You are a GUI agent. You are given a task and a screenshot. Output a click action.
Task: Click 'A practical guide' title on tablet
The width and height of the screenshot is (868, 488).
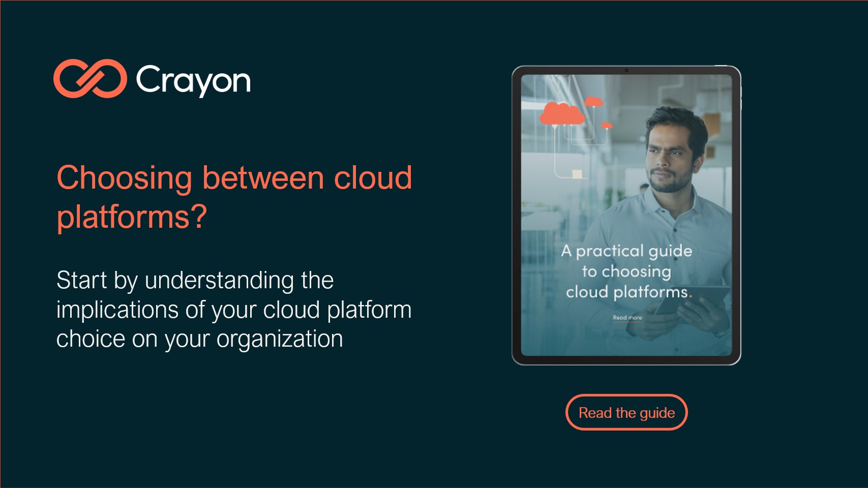(x=626, y=251)
